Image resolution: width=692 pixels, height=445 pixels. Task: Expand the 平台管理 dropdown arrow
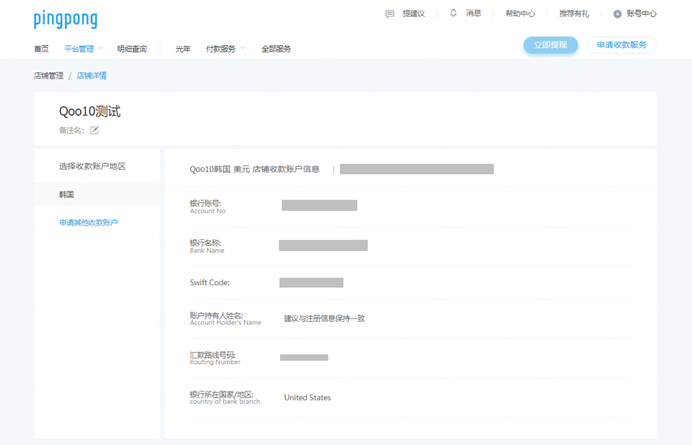tap(101, 48)
